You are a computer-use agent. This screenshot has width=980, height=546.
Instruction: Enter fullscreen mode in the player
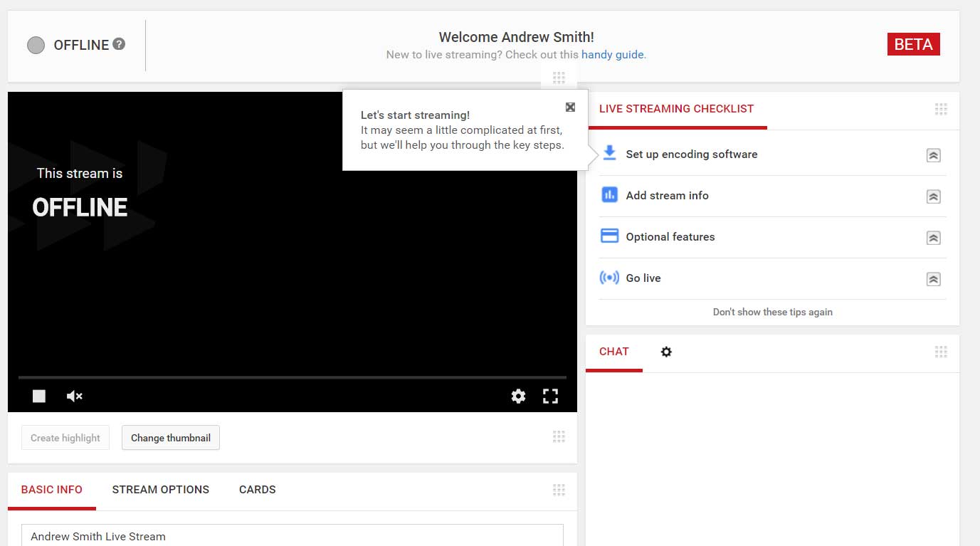(550, 397)
